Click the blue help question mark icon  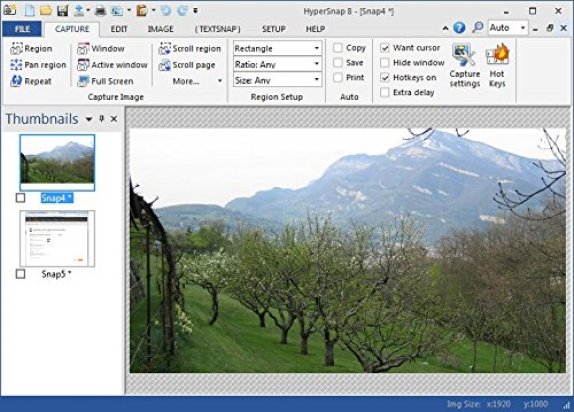(x=459, y=27)
